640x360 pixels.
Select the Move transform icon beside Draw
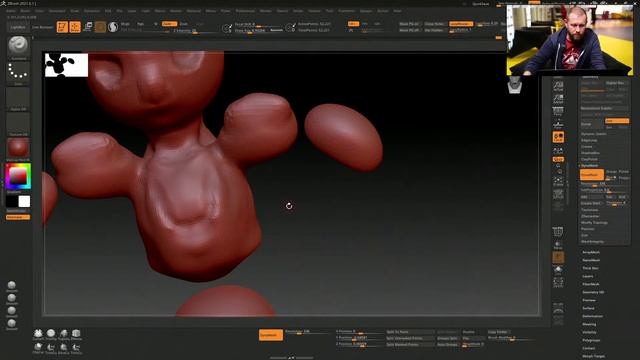(x=88, y=27)
